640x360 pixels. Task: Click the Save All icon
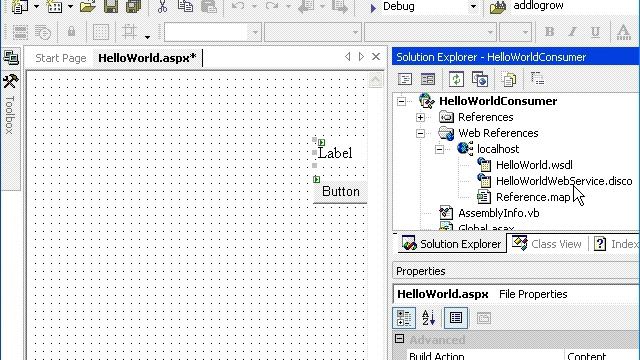coord(133,7)
